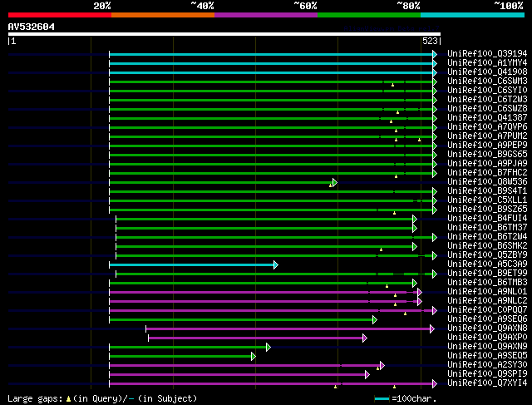The image size is (532, 405).
Task: Select UniRef100_B7FHC2 label
Action: click(x=487, y=173)
